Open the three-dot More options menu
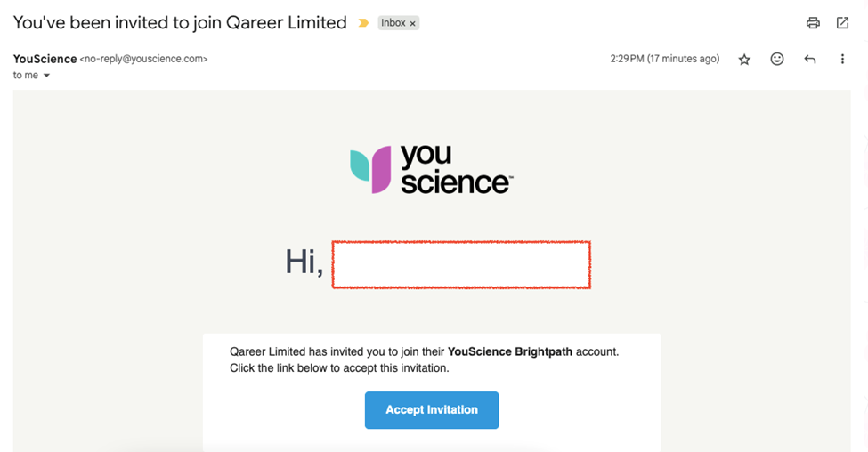This screenshot has height=452, width=868. tap(842, 59)
